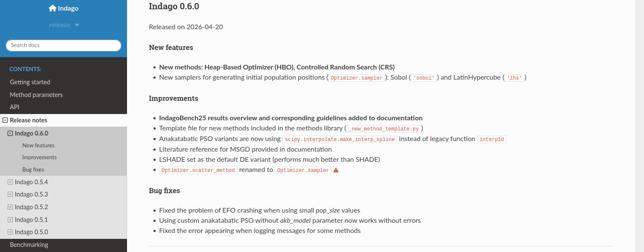Expand the Indago 0.5.0 plus icon
Screen dimensions: 644x252
pos(10,232)
